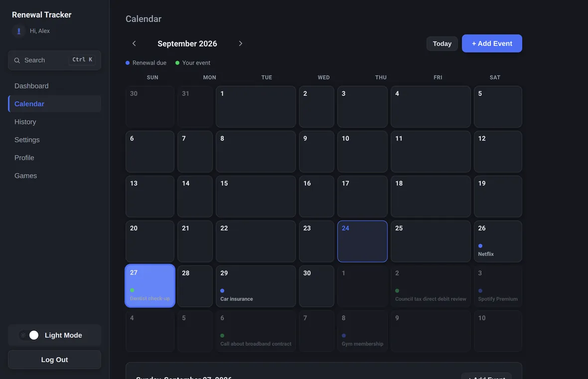Image resolution: width=588 pixels, height=379 pixels.
Task: Click the Netflix renewal dot on the 26th
Action: 480,246
